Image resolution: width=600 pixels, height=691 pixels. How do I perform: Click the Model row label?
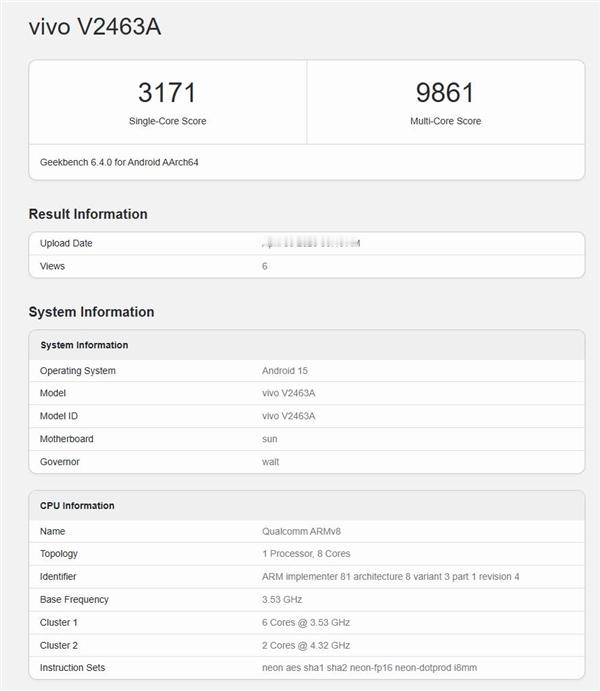tap(53, 393)
